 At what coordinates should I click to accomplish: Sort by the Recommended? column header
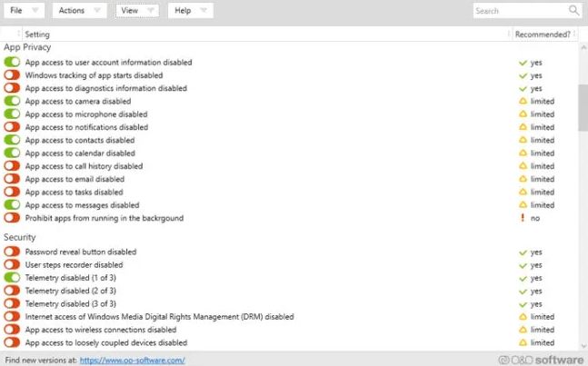pyautogui.click(x=543, y=35)
